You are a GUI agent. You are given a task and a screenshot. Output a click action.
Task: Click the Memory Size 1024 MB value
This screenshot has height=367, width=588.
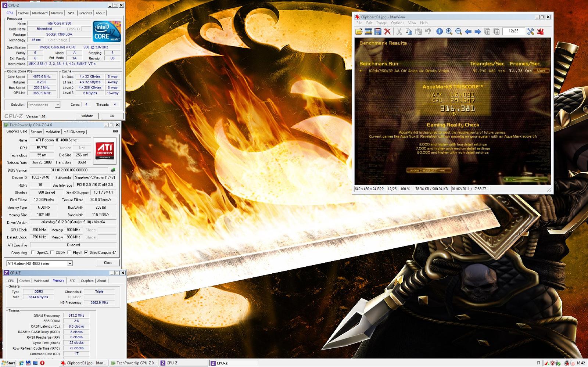[44, 215]
